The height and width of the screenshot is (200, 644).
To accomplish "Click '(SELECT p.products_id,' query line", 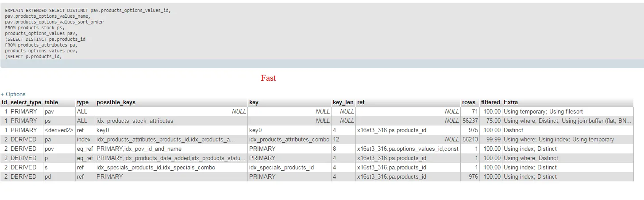I will click(x=33, y=56).
